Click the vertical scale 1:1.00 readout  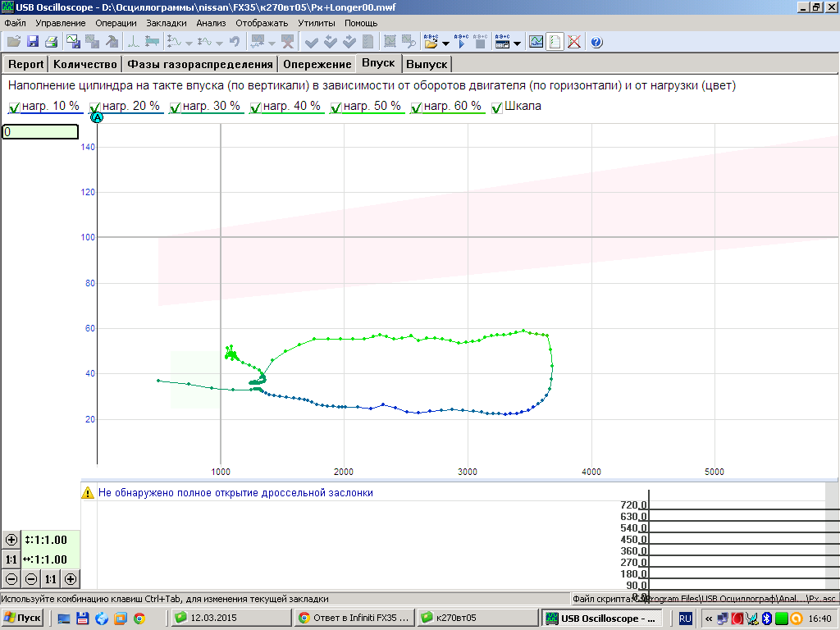pos(46,540)
